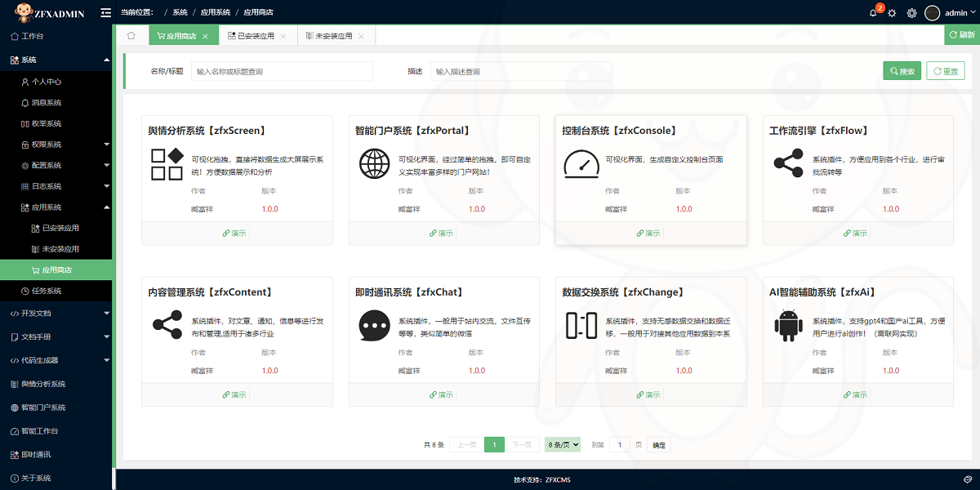Viewport: 980px width, 490px height.
Task: Click the sun-shaped theme icon in header
Action: 892,13
